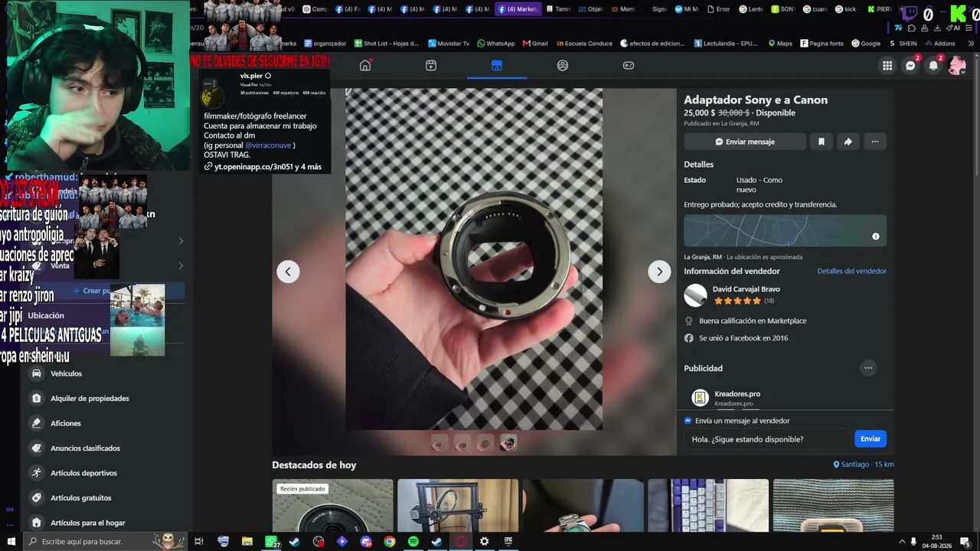Screen dimensions: 980x551
Task: Open the taskbar clock and date
Action: click(936, 542)
